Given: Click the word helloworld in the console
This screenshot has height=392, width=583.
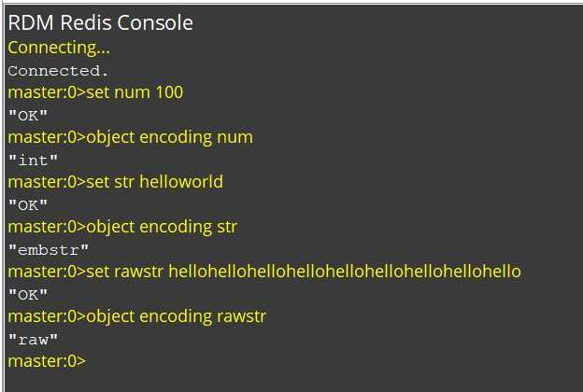Looking at the screenshot, I should tap(181, 182).
